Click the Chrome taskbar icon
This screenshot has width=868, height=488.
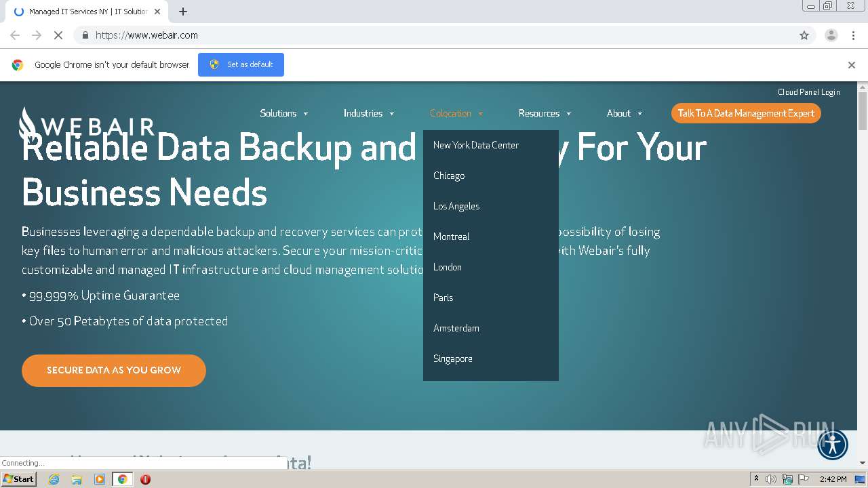coord(122,479)
